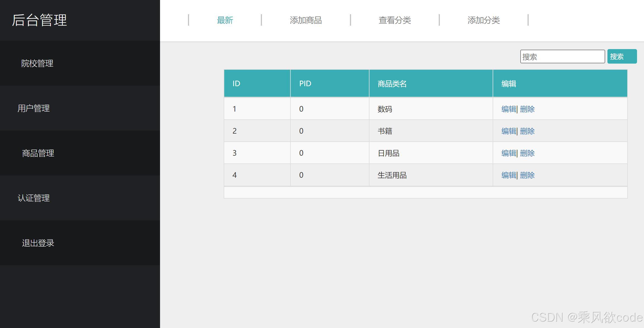Delete the 数码 category

click(x=527, y=109)
